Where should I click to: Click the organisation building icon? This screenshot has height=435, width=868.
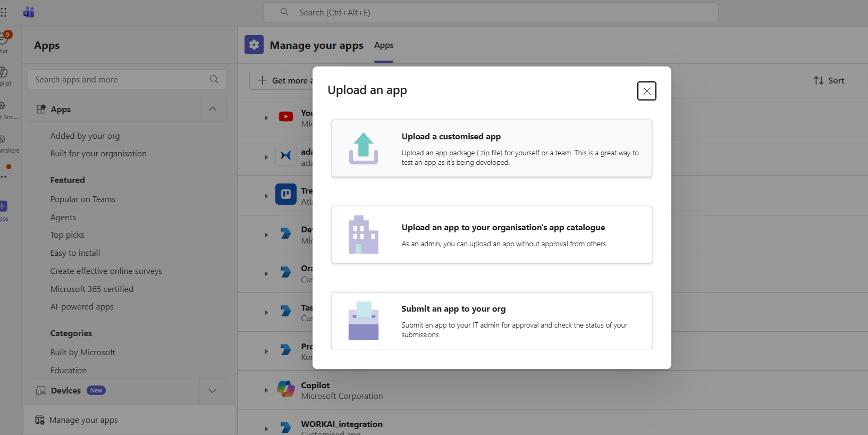tap(364, 235)
